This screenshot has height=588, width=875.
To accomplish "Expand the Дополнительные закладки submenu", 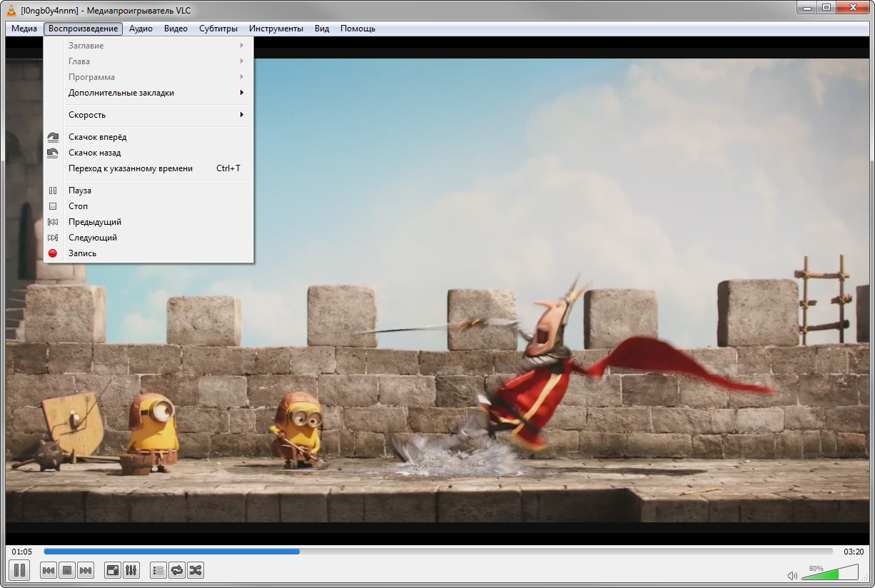I will click(148, 93).
